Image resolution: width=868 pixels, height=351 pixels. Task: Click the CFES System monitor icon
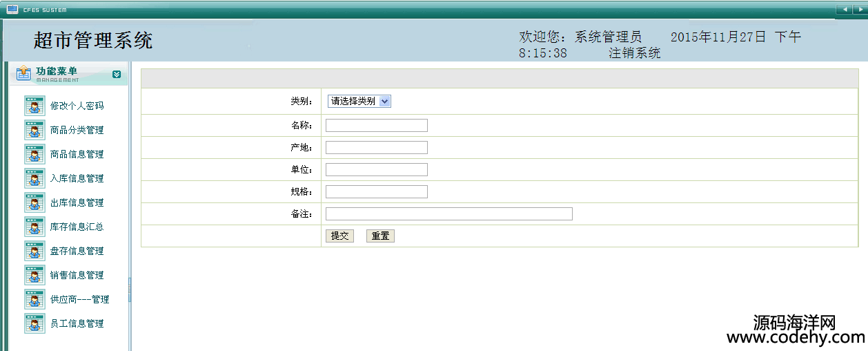(x=12, y=9)
